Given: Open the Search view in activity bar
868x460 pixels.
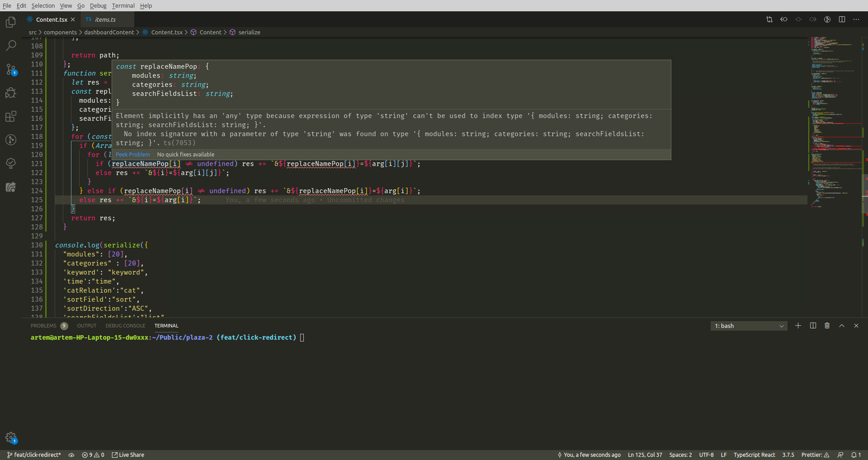Looking at the screenshot, I should 11,45.
